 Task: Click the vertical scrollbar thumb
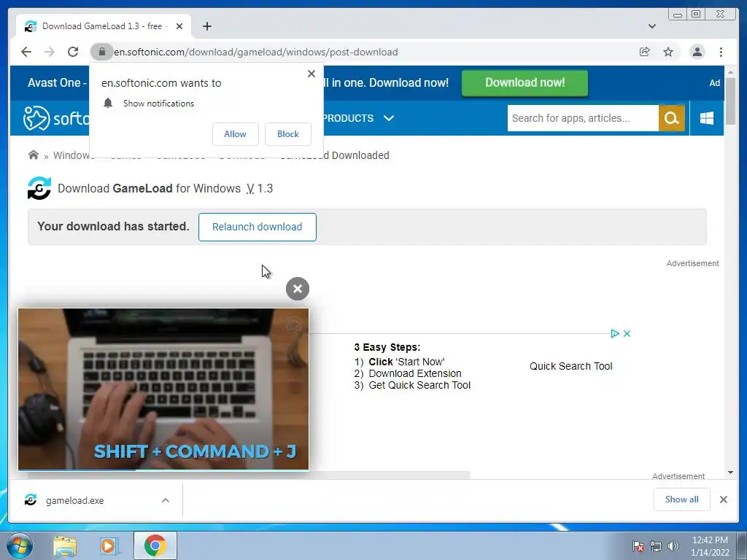coord(730,101)
